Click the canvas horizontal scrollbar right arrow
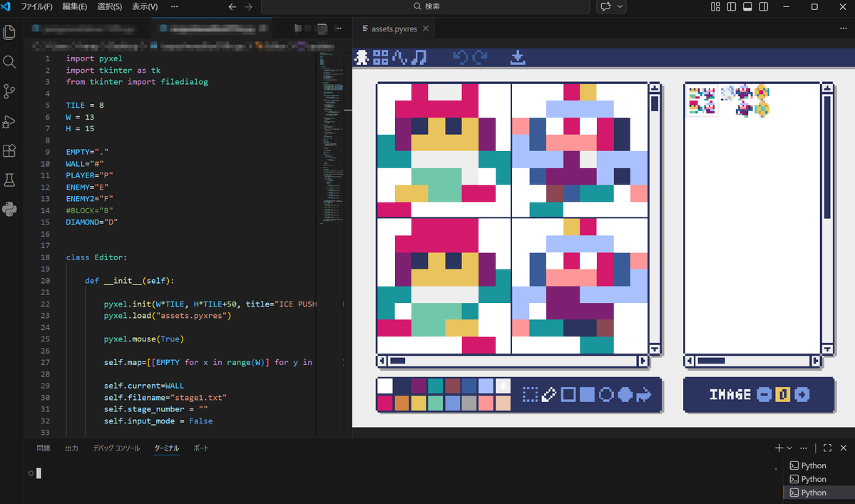This screenshot has height=504, width=855. 643,361
